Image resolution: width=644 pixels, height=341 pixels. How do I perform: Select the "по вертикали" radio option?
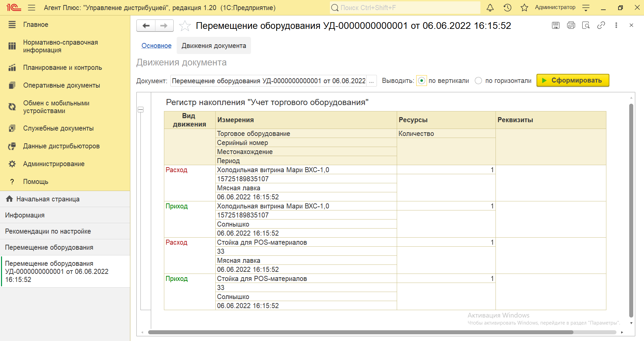pyautogui.click(x=422, y=81)
